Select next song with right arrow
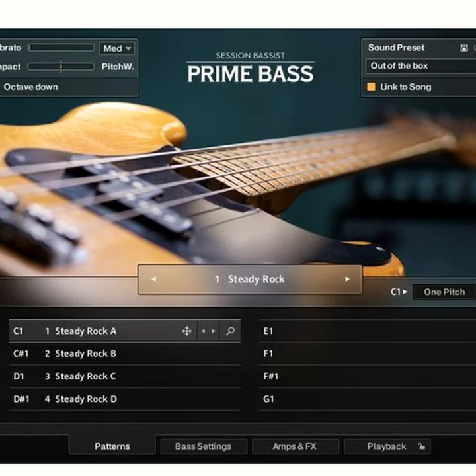476x476 pixels. point(347,279)
